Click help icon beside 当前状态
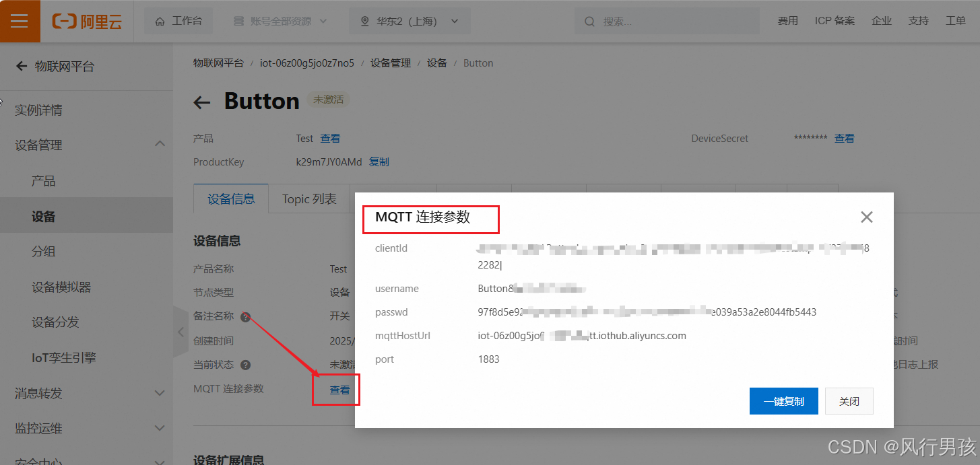This screenshot has height=465, width=980. [246, 365]
